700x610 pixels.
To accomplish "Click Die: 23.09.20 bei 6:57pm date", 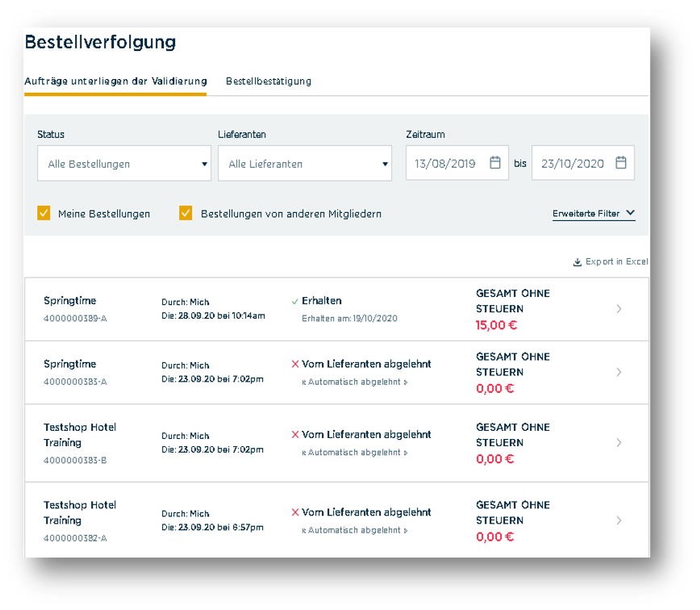I will tap(213, 528).
